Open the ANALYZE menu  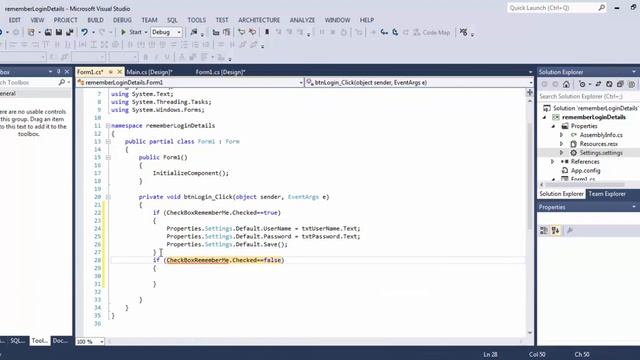tap(302, 20)
